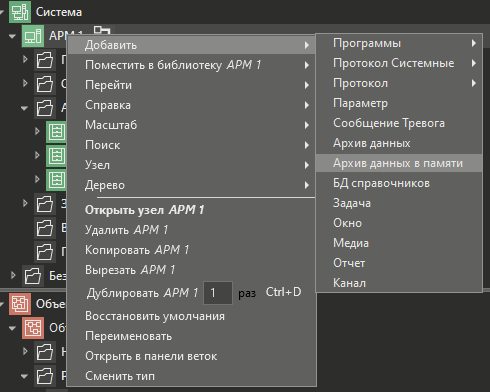This screenshot has width=490, height=392.
Task: Click the red object node icon below Объекты
Action: coord(33,328)
